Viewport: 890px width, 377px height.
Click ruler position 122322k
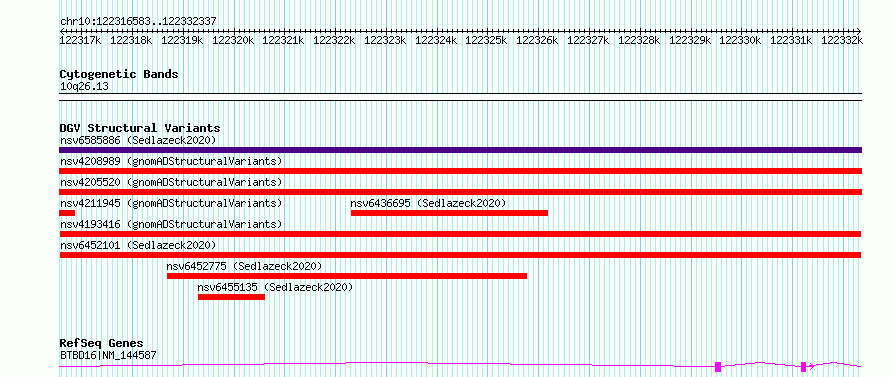334,40
